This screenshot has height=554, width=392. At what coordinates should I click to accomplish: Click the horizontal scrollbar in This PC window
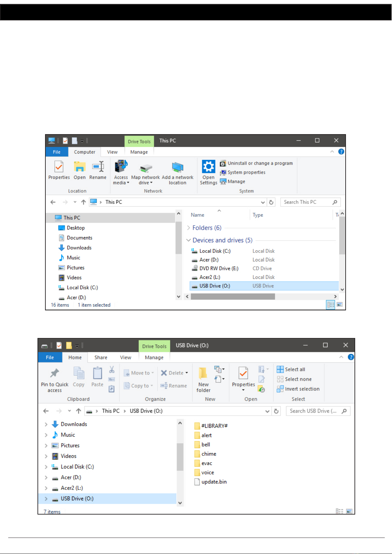pos(233,297)
